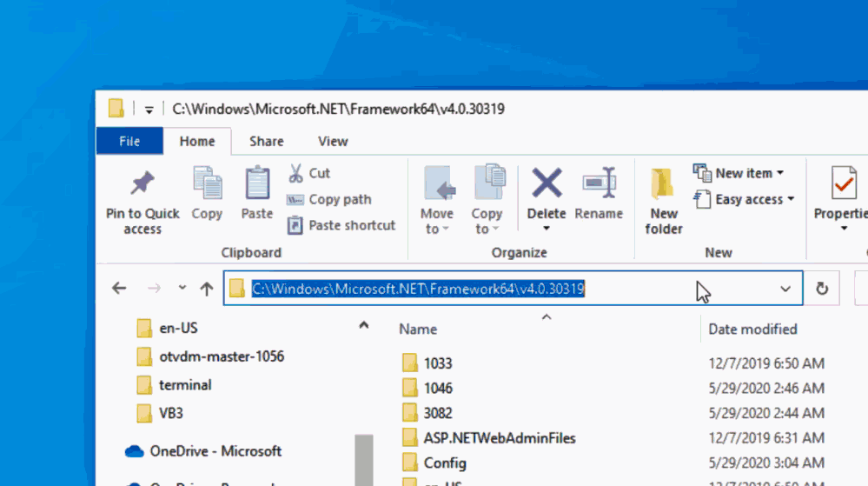Select the en-US folder in tree
868x486 pixels.
click(167, 328)
